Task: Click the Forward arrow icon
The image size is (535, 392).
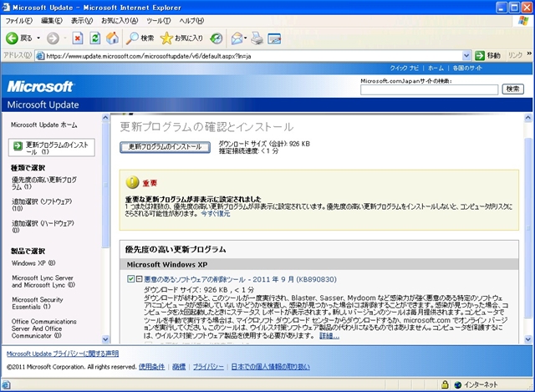Action: pyautogui.click(x=53, y=38)
